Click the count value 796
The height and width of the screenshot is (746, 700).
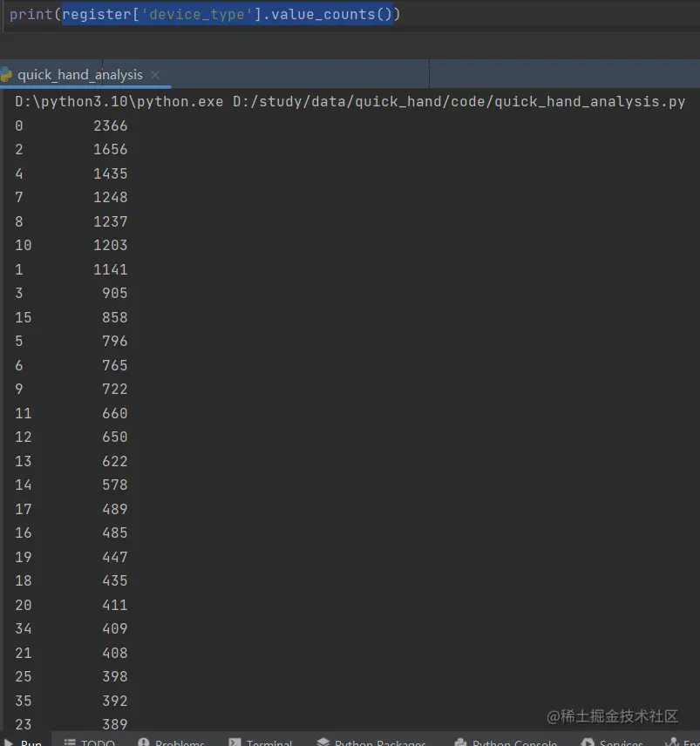coord(115,341)
